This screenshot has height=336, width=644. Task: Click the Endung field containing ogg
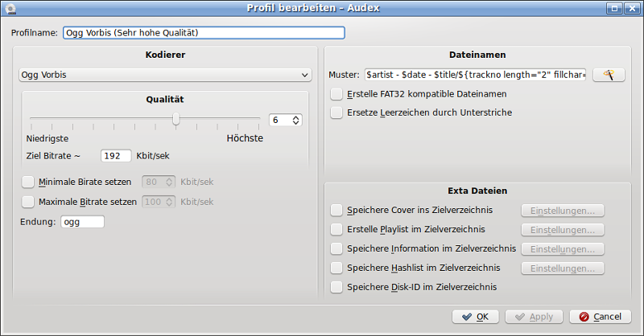pos(83,222)
